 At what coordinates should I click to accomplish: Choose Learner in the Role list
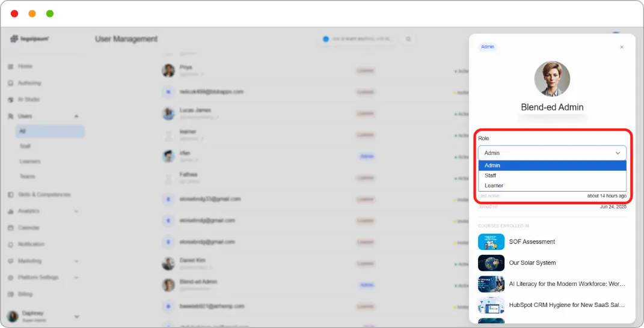552,186
